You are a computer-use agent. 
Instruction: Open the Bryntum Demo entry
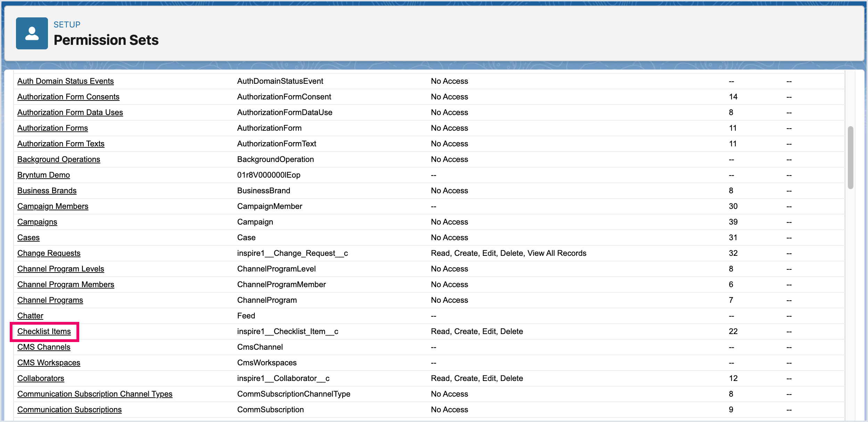pyautogui.click(x=43, y=175)
